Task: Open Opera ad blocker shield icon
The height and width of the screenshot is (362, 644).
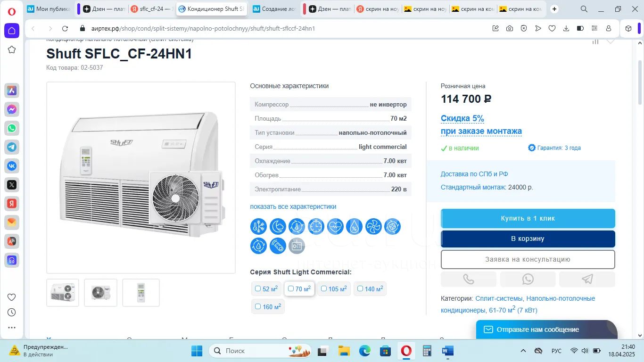Action: point(524,28)
